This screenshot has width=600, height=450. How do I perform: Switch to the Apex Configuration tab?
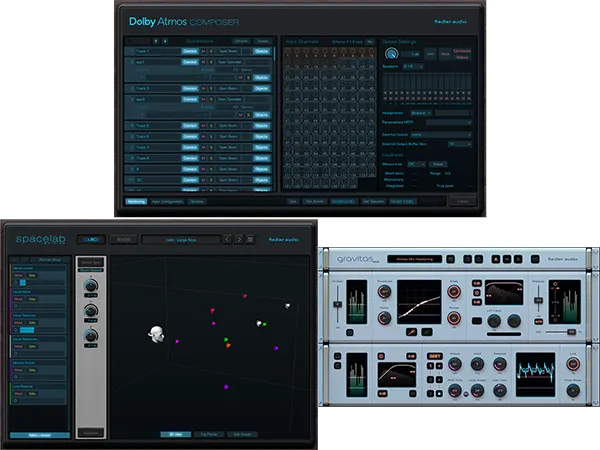(x=167, y=201)
